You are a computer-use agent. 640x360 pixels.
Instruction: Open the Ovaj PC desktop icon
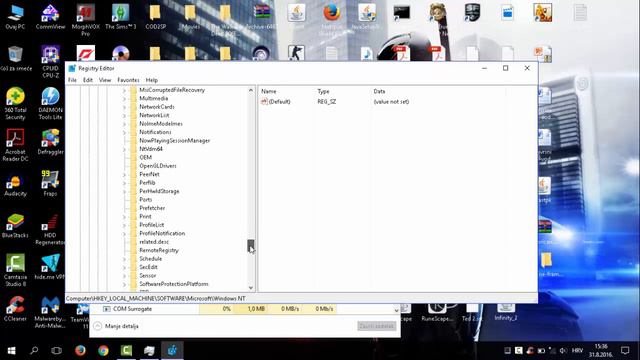tap(15, 17)
